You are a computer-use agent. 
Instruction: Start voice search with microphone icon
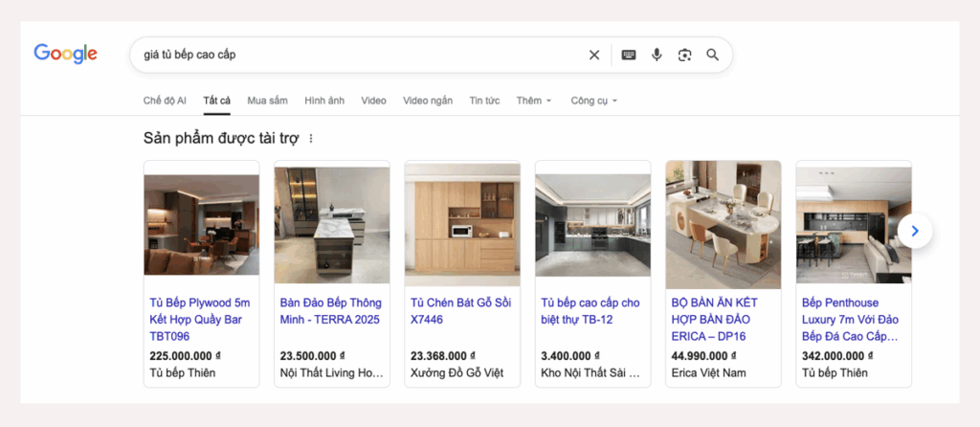point(657,55)
